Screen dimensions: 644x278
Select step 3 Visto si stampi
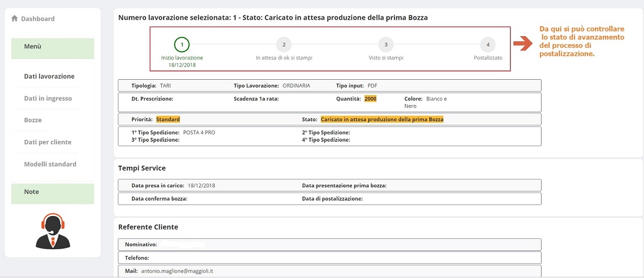(385, 44)
